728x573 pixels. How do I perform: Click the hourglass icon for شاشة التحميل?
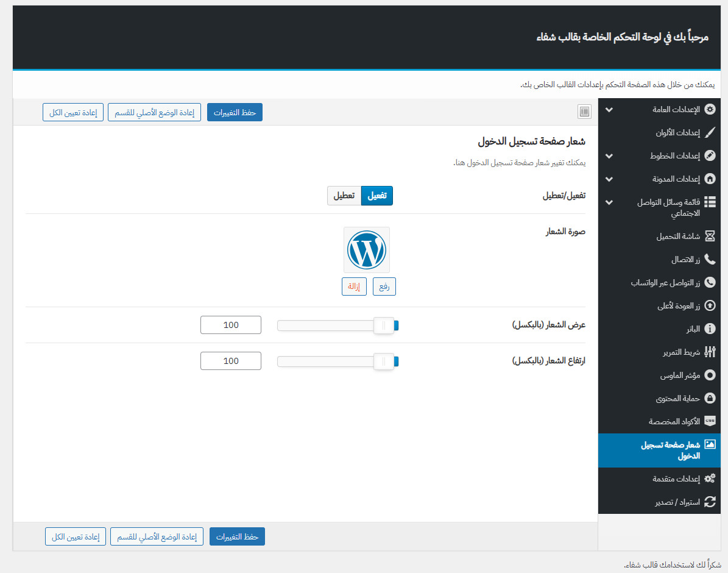coord(710,236)
